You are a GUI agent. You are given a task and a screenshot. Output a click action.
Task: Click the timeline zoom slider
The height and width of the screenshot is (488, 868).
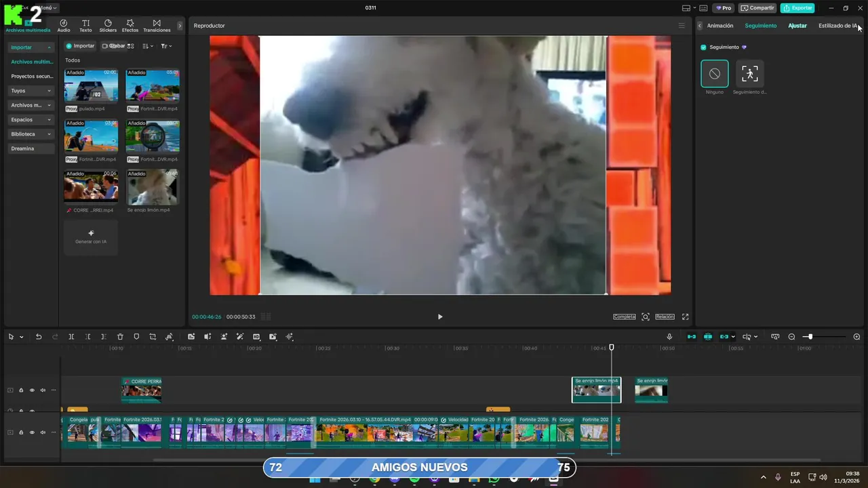pos(825,337)
